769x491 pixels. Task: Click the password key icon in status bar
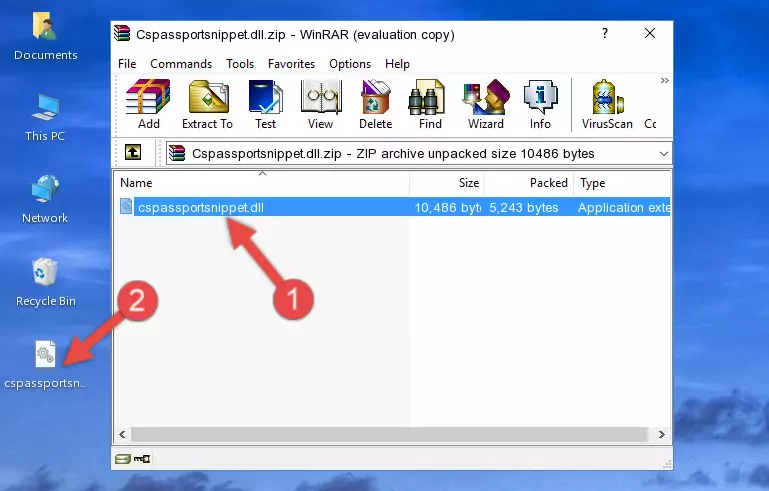click(x=142, y=459)
